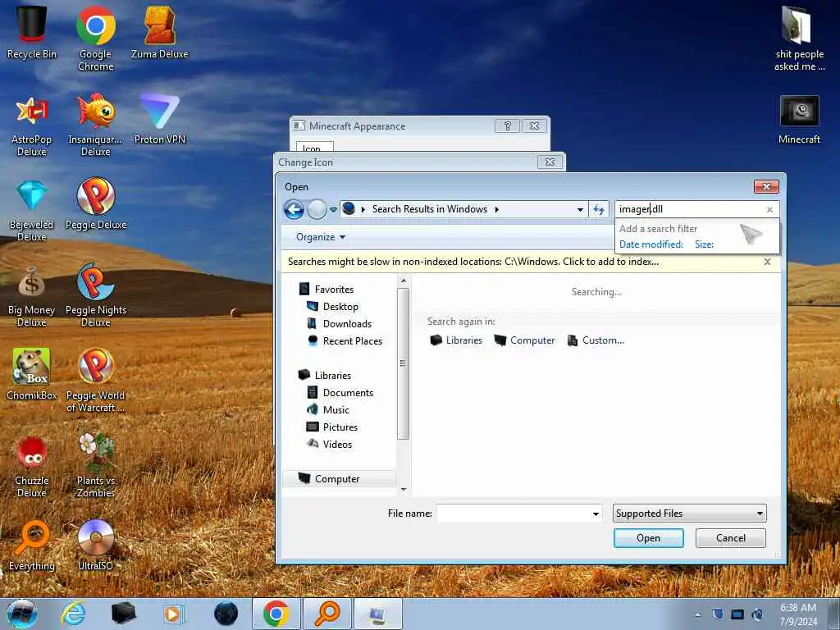Select the Big Money Deluxe desktop icon
The height and width of the screenshot is (630, 840).
[32, 295]
